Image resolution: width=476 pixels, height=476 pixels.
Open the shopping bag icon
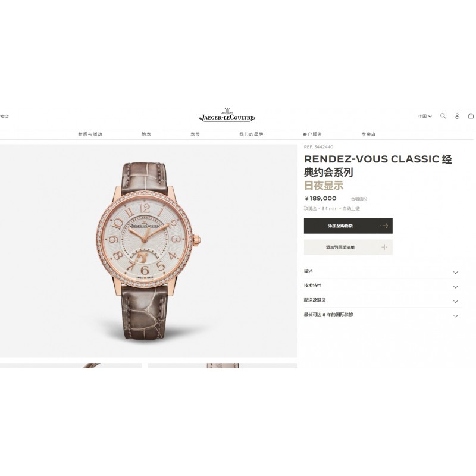(471, 116)
